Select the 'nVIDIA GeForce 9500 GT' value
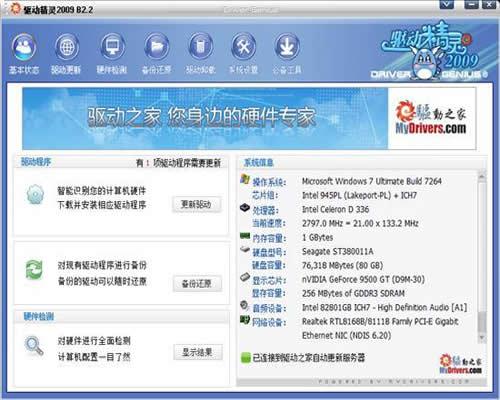500x400 pixels. click(363, 279)
